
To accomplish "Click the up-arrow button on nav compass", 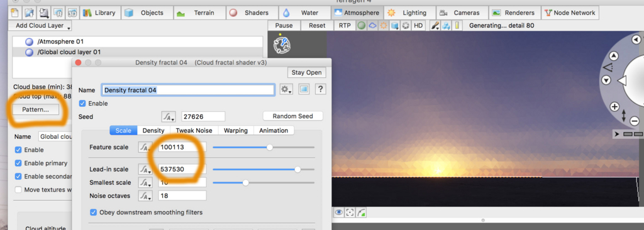I will [x=613, y=56].
